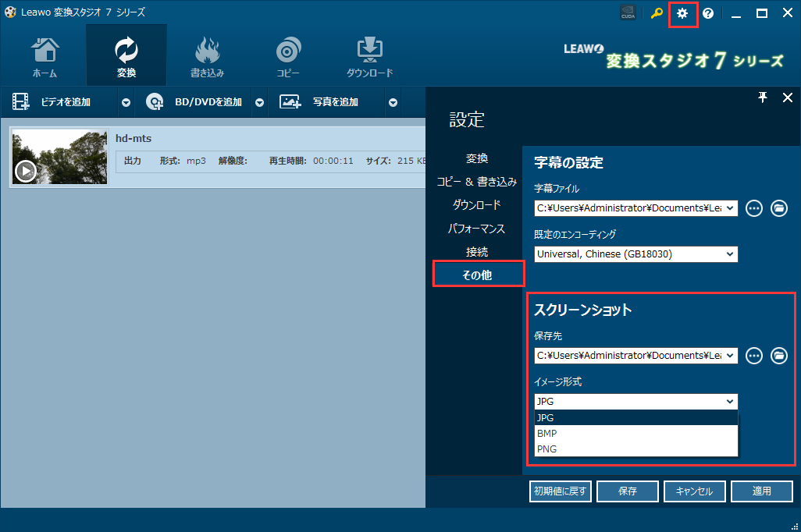Browse for the screenshot save location

tap(753, 355)
